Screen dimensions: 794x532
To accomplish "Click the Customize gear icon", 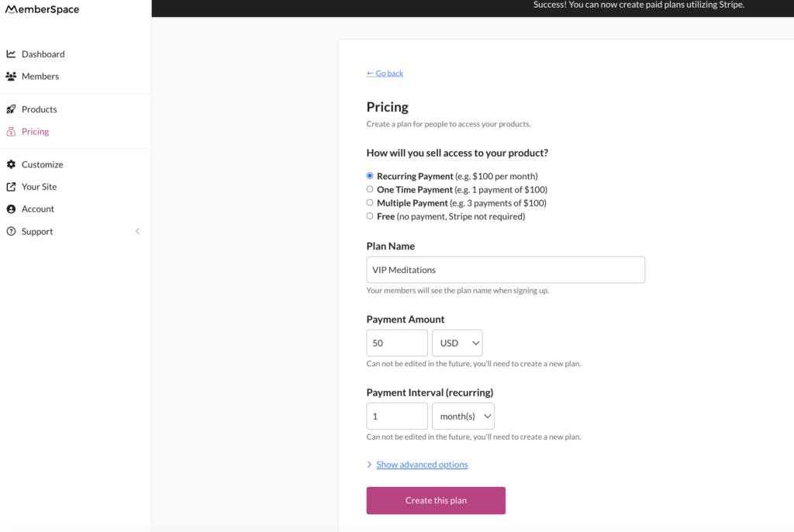I will point(11,164).
